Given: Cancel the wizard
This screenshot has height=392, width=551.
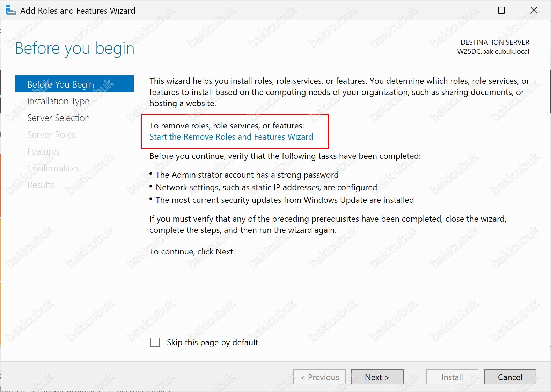Looking at the screenshot, I should (x=510, y=377).
